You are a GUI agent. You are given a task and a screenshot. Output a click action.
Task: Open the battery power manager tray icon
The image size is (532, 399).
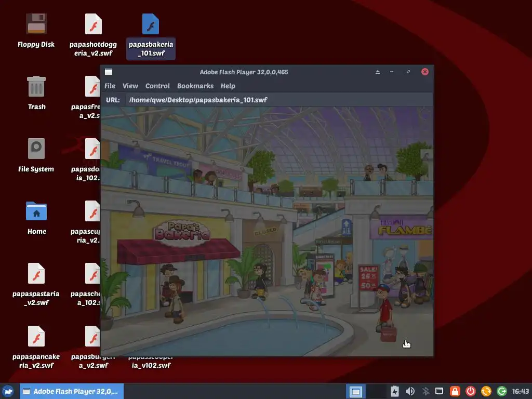coord(395,392)
